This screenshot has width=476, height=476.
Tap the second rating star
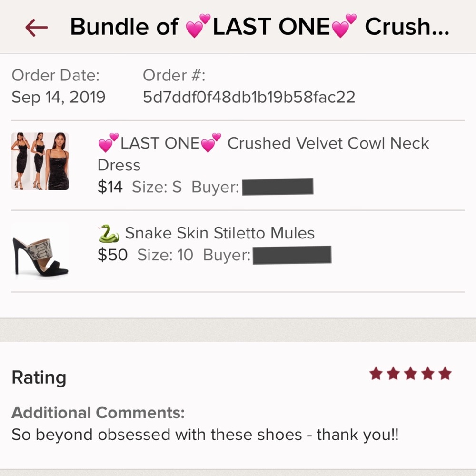(393, 374)
